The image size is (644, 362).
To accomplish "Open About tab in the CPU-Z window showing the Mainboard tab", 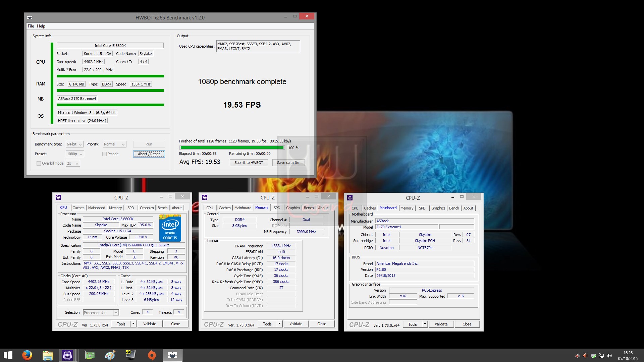I will point(468,208).
